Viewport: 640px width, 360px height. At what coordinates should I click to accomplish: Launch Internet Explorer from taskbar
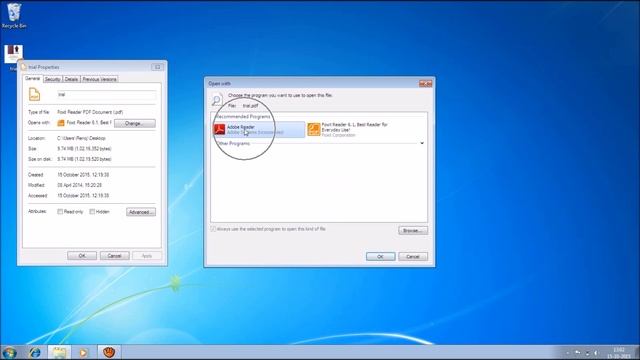pyautogui.click(x=36, y=352)
